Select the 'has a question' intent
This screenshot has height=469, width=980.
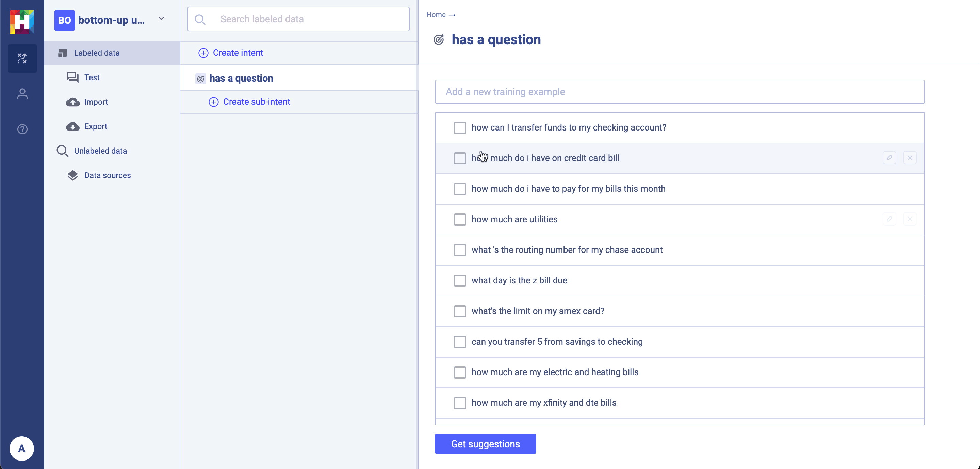(x=241, y=78)
